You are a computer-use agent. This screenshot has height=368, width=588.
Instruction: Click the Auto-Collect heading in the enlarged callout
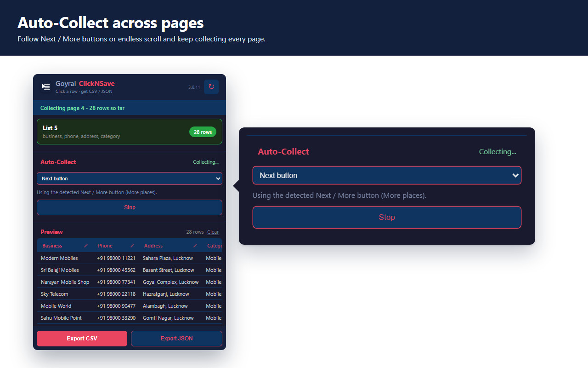coord(283,152)
